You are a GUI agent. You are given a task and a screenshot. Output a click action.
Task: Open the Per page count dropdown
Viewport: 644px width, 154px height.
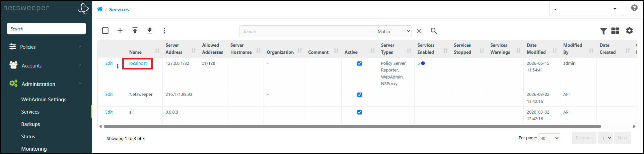click(549, 138)
